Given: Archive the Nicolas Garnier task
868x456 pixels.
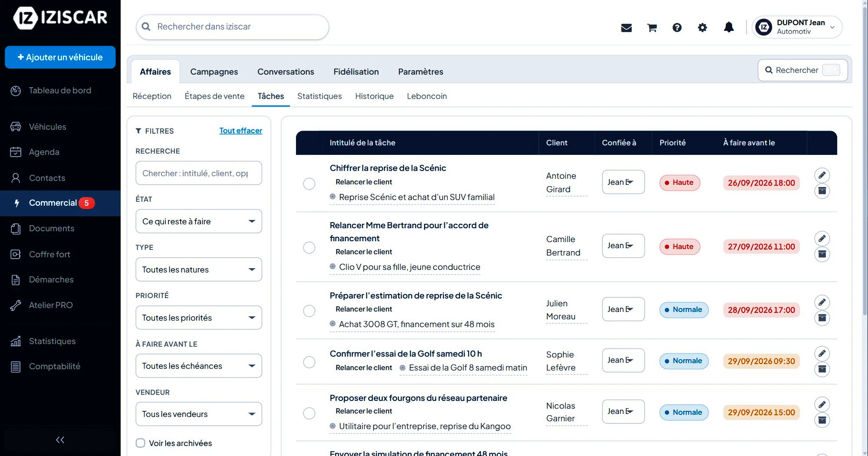Looking at the screenshot, I should pos(822,420).
